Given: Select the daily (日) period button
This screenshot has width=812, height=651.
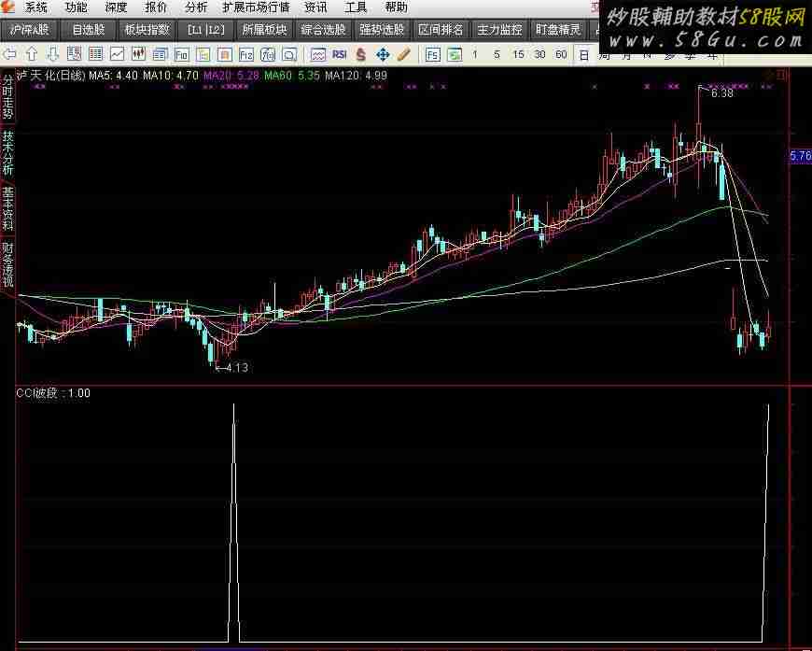Looking at the screenshot, I should [584, 55].
